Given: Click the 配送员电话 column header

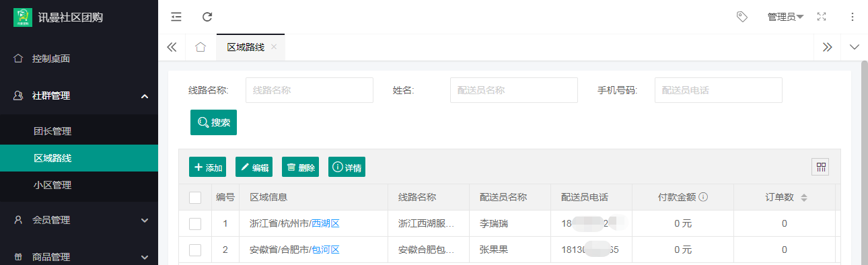Looking at the screenshot, I should [x=591, y=197].
